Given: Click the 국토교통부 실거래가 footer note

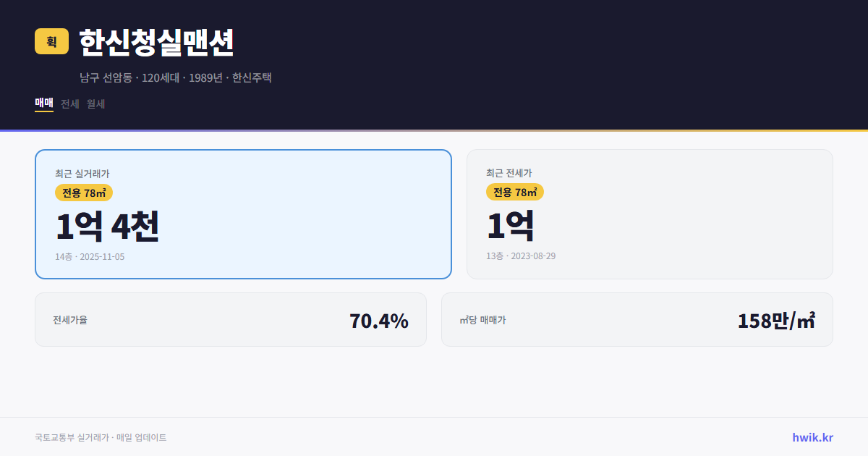Looking at the screenshot, I should coord(101,437).
